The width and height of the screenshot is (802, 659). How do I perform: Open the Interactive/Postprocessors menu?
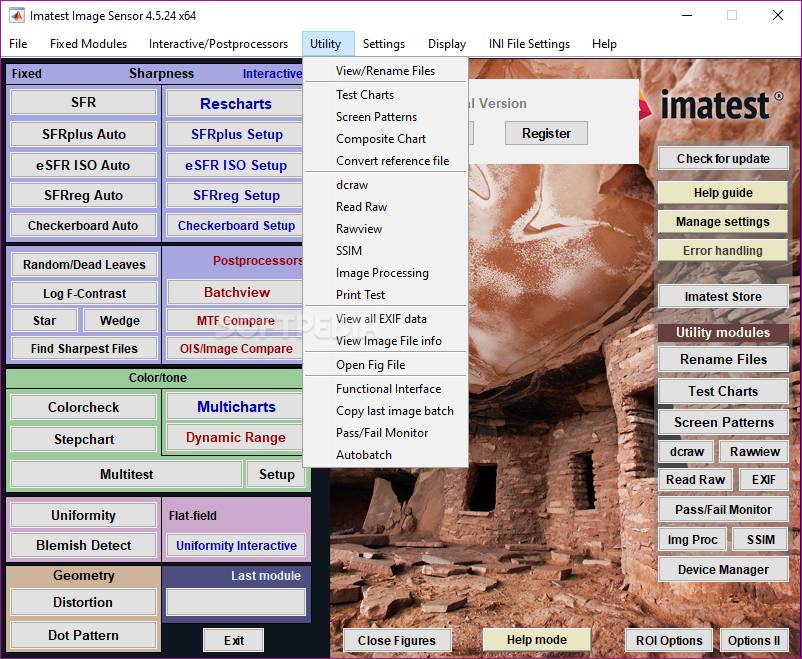pyautogui.click(x=218, y=44)
